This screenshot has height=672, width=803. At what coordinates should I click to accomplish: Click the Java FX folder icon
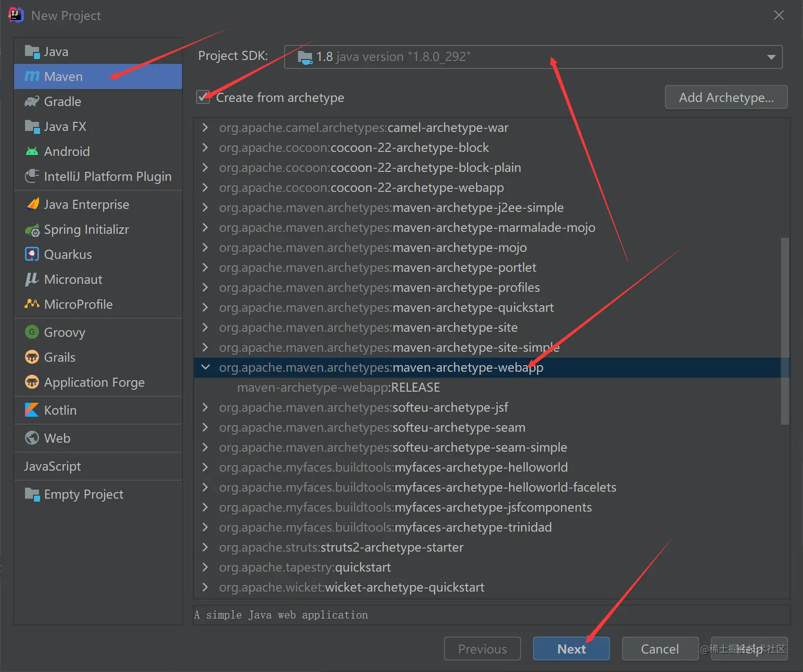[32, 127]
